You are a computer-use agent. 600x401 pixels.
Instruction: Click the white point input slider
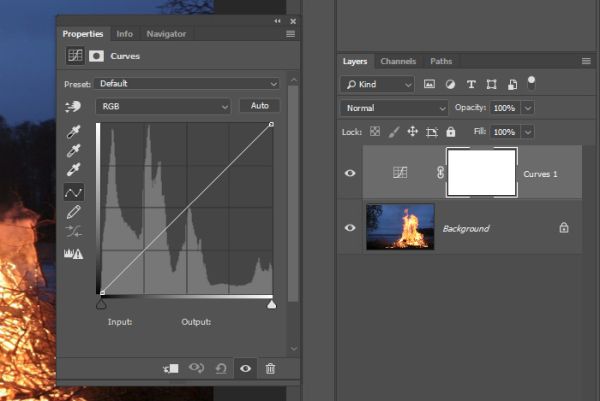point(271,302)
